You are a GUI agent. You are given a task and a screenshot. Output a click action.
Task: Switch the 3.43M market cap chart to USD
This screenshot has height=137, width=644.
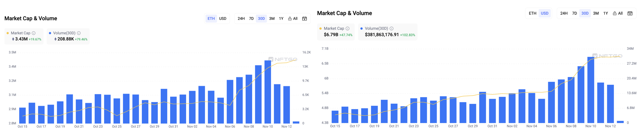click(222, 18)
